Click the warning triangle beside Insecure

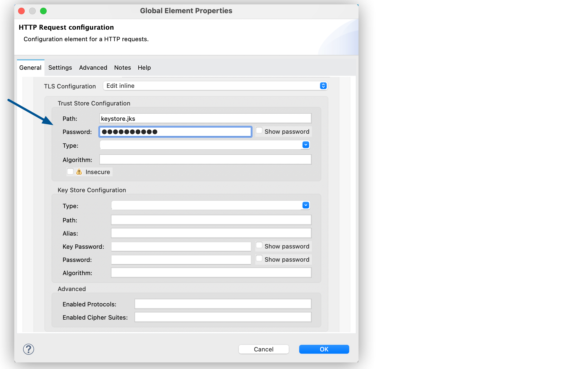pos(79,172)
